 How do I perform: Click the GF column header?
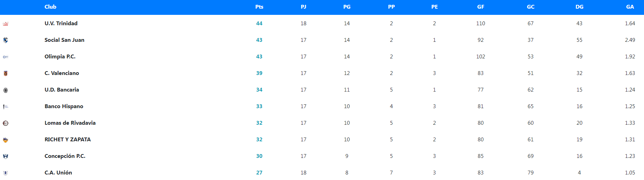point(480,7)
